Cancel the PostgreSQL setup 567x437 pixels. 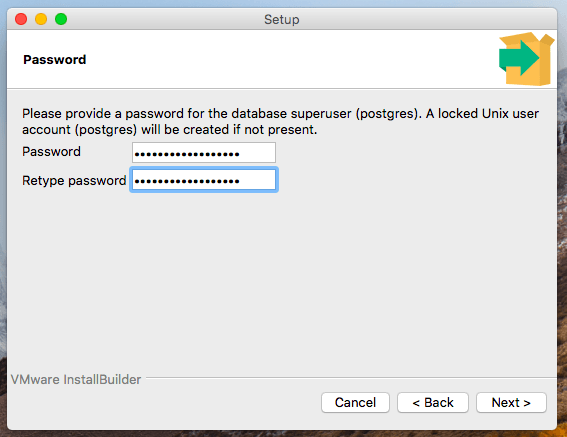click(x=355, y=402)
